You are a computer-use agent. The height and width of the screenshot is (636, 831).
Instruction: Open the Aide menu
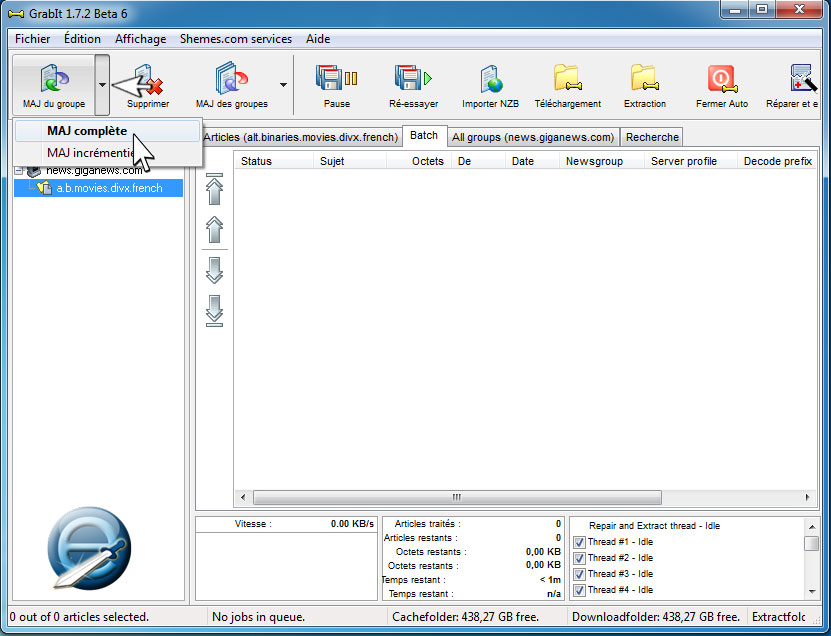318,39
